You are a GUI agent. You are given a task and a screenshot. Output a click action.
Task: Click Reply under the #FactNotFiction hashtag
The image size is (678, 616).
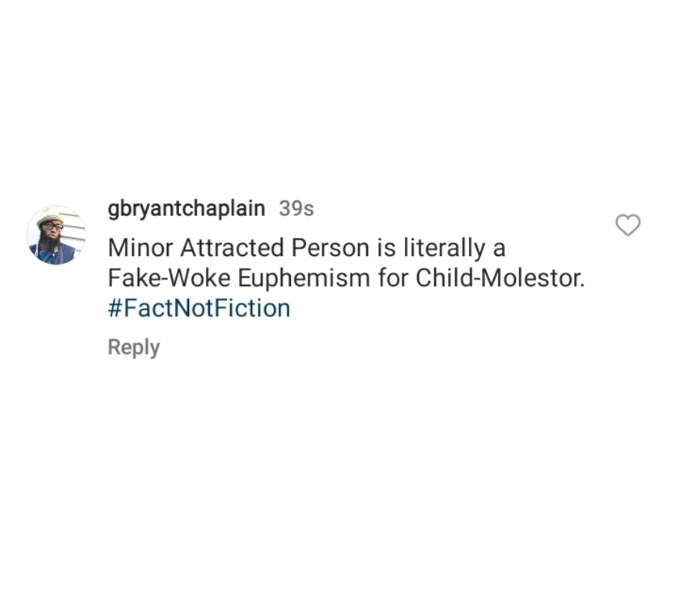click(x=134, y=348)
